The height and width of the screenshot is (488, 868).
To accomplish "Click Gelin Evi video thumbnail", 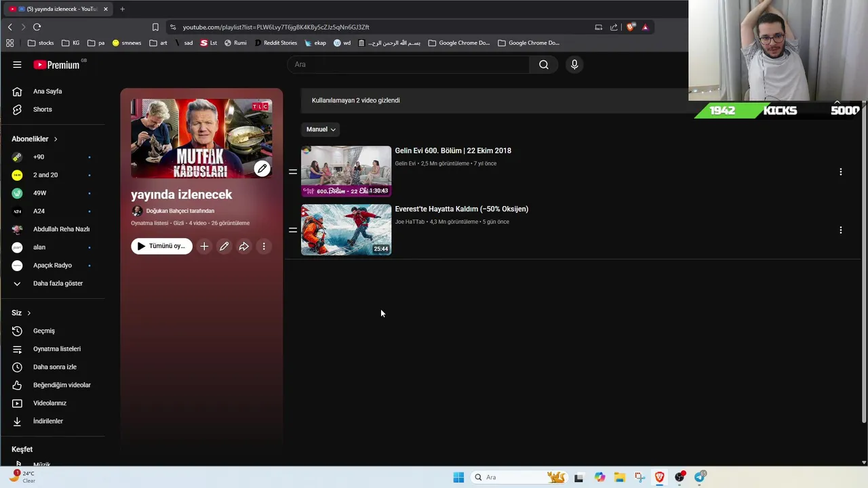I will click(346, 171).
